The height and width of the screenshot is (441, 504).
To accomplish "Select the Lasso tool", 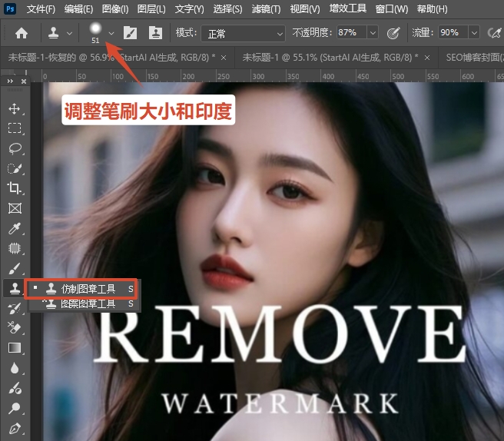I will coord(15,148).
